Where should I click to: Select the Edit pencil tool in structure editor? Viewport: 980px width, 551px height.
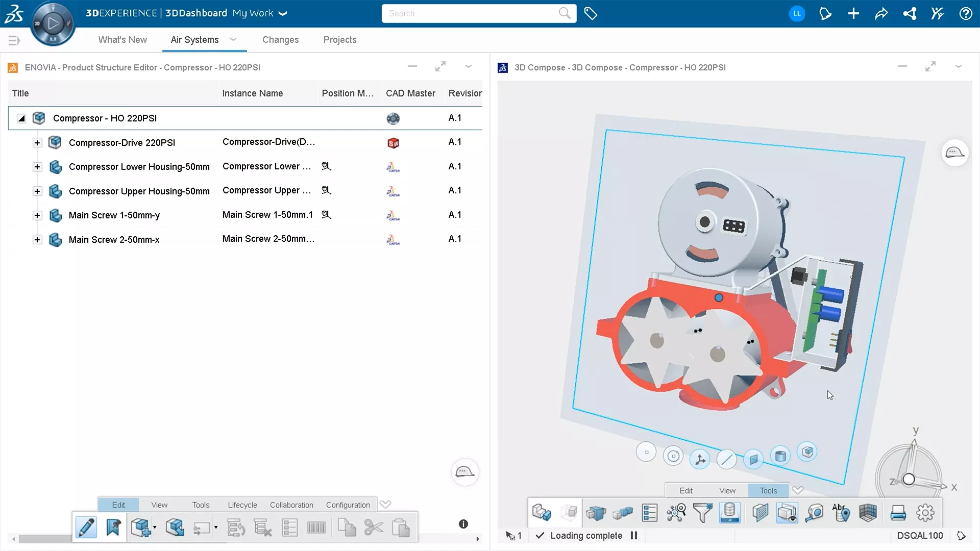pyautogui.click(x=86, y=528)
